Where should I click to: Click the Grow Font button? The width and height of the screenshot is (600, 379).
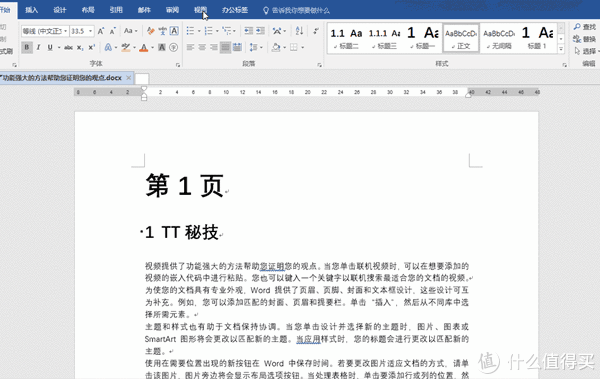point(101,31)
